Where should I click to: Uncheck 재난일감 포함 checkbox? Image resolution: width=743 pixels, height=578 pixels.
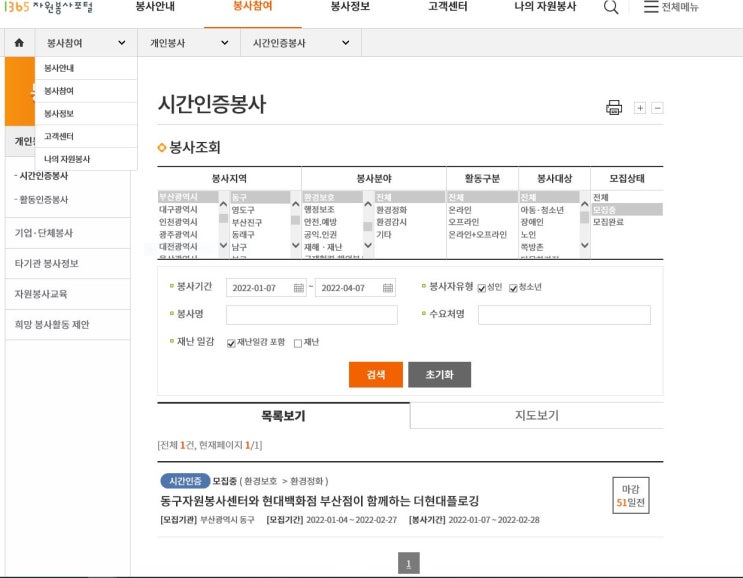tap(231, 343)
